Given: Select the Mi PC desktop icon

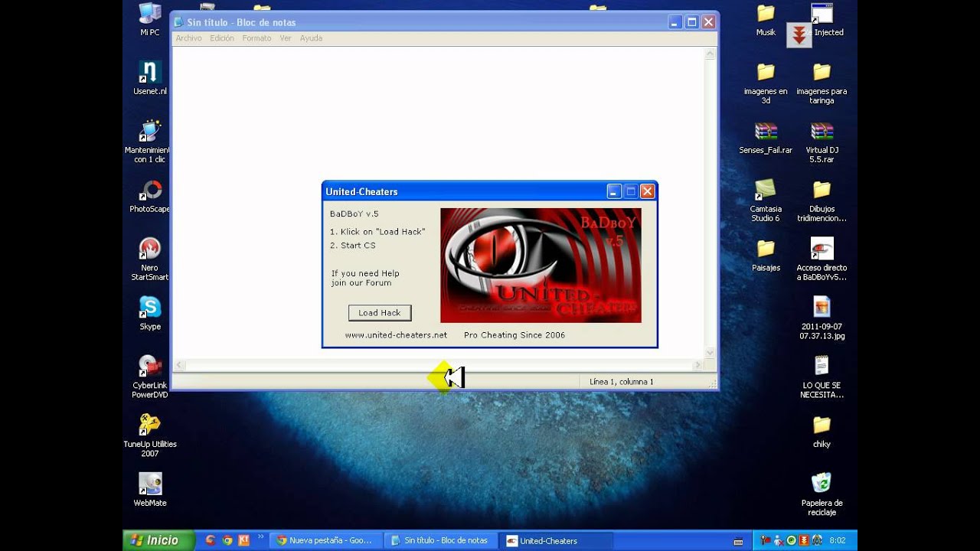Looking at the screenshot, I should [150, 20].
